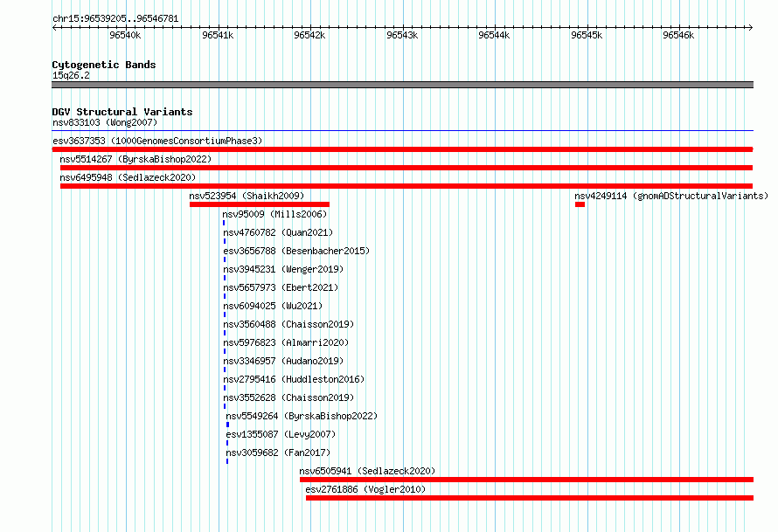Click the red bar under nsv6505941
Viewport: 778px width, 532px height.
click(526, 480)
